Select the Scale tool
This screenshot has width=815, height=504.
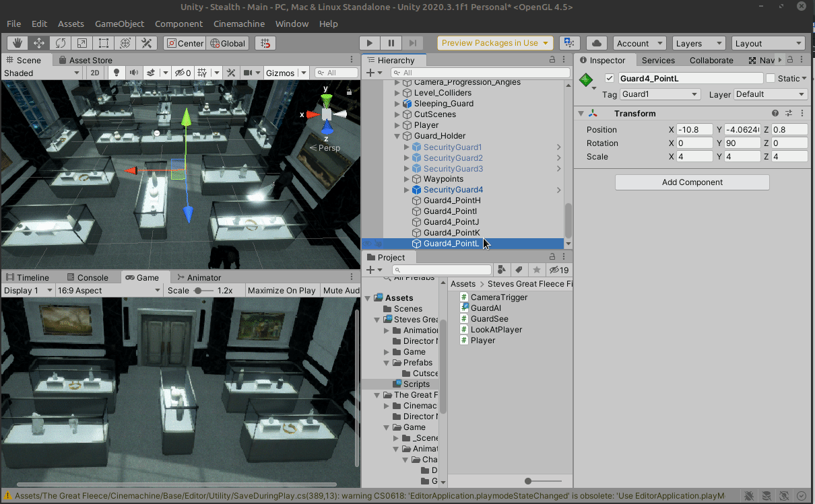click(x=81, y=43)
